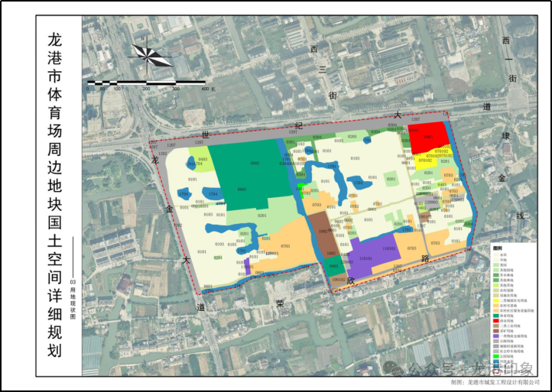Select the brown 100102 parcel near 欣
The width and height of the screenshot is (552, 392).
click(339, 280)
